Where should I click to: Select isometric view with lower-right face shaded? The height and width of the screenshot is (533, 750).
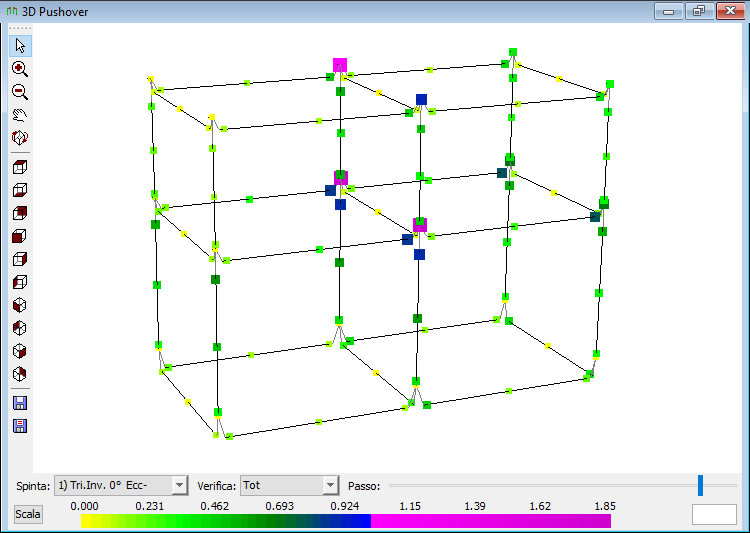(x=20, y=351)
